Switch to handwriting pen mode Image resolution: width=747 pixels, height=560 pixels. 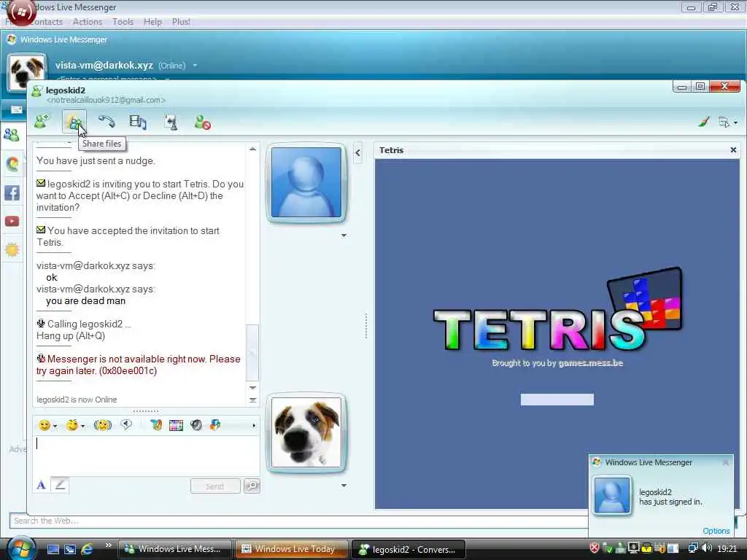(x=60, y=485)
